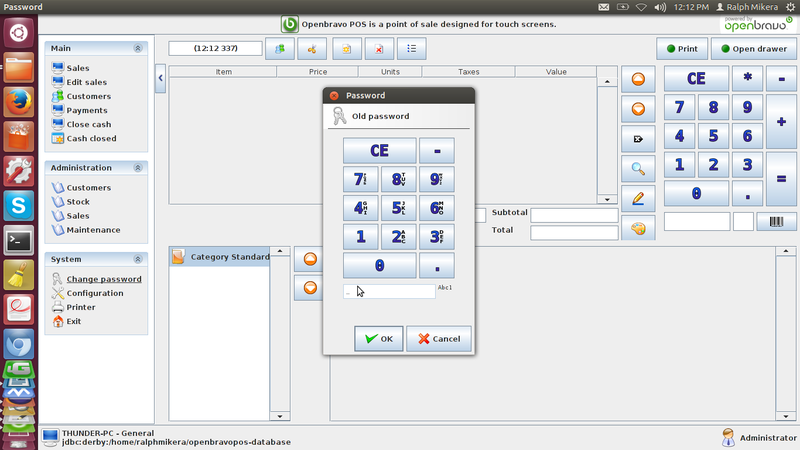Click the orange up arrow beside categories
Viewport: 800px width, 450px height.
(x=309, y=259)
